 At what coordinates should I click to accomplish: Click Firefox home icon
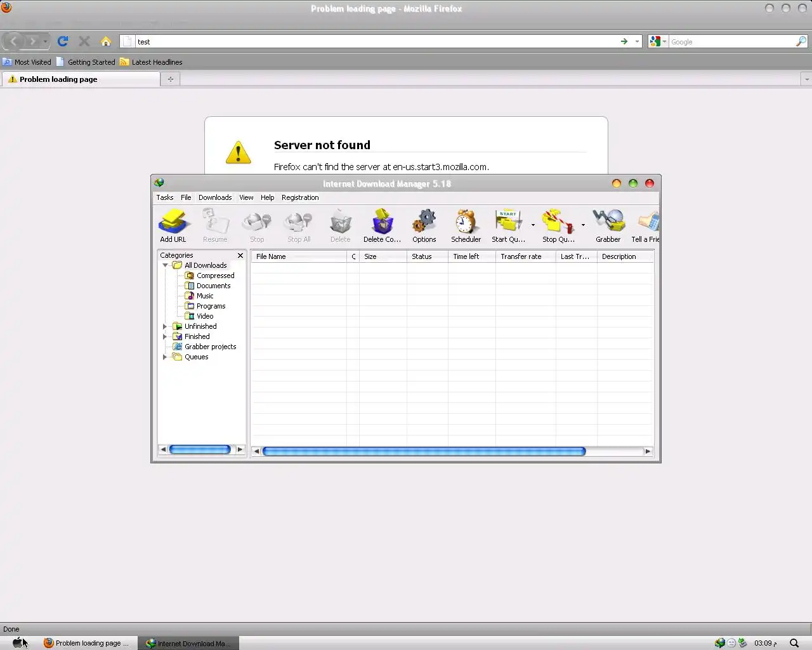pyautogui.click(x=106, y=41)
